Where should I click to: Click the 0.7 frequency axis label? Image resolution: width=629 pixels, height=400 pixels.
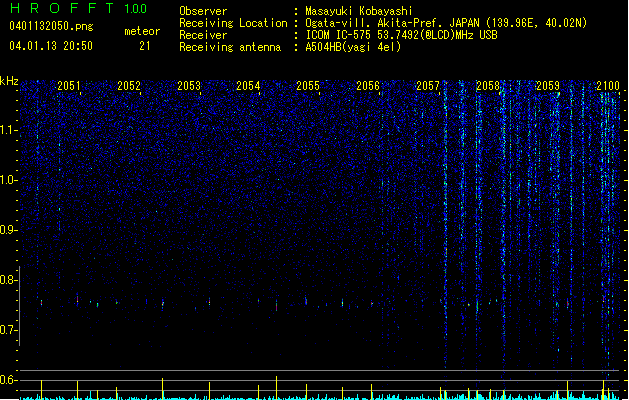click(x=8, y=330)
